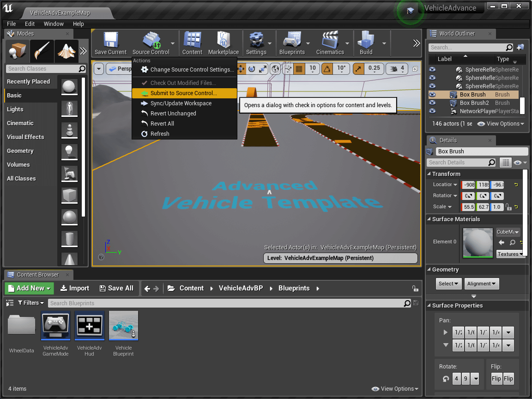Toggle visibility of NetworkPlayer actor

(x=431, y=111)
